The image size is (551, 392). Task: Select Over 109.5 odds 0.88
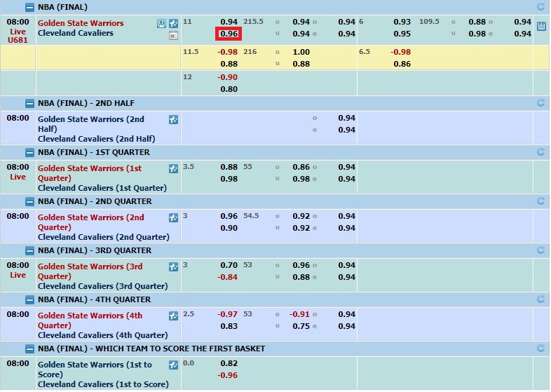(x=477, y=22)
